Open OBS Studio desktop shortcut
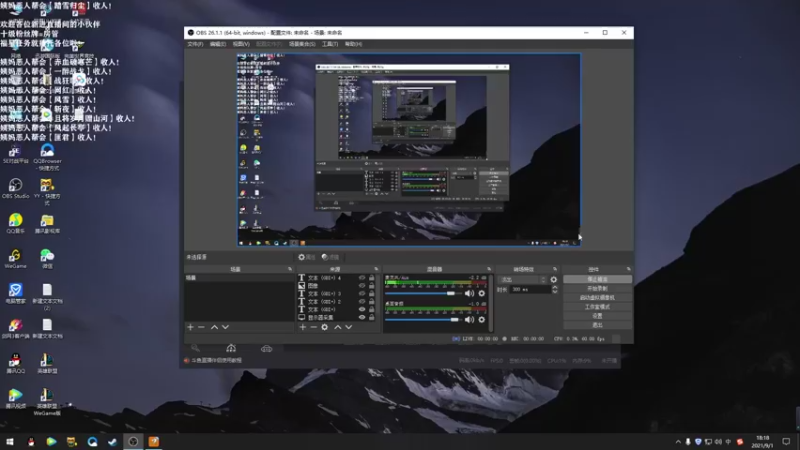Image resolution: width=800 pixels, height=450 pixels. point(15,188)
